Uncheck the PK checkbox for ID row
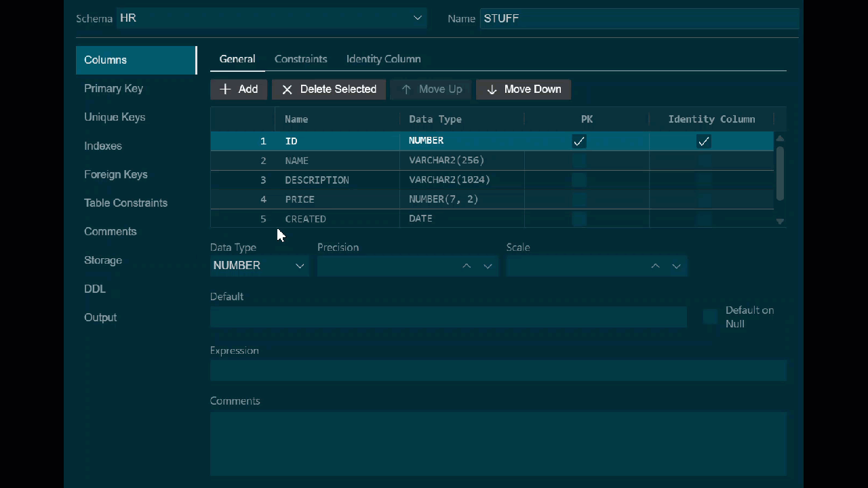This screenshot has width=868, height=488. [579, 141]
